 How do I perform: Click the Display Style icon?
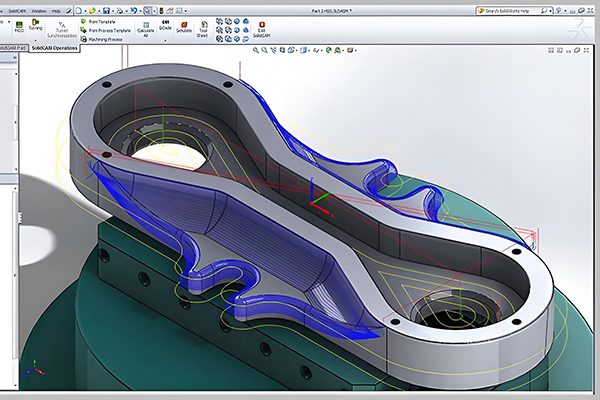[x=303, y=50]
